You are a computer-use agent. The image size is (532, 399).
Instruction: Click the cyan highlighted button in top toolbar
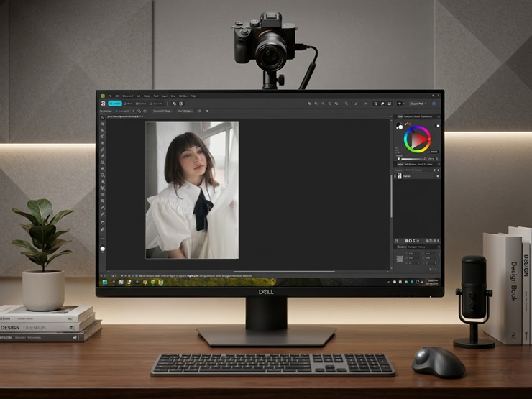[115, 104]
